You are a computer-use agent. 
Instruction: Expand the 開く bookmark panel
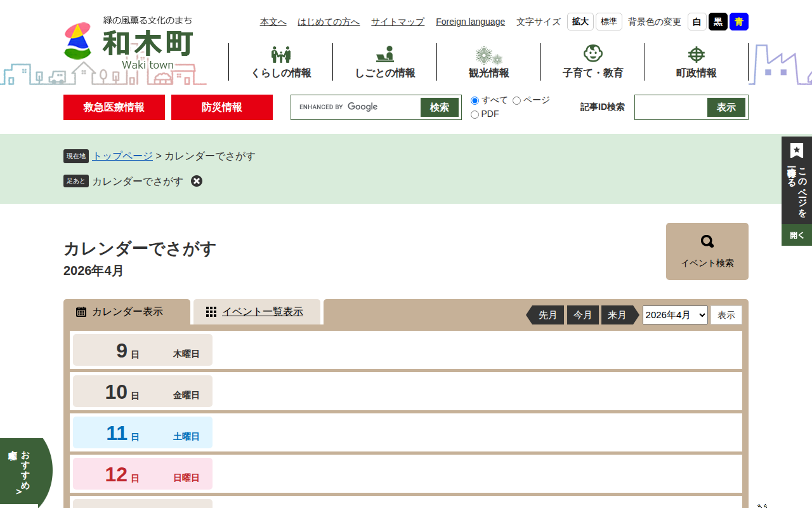[797, 235]
